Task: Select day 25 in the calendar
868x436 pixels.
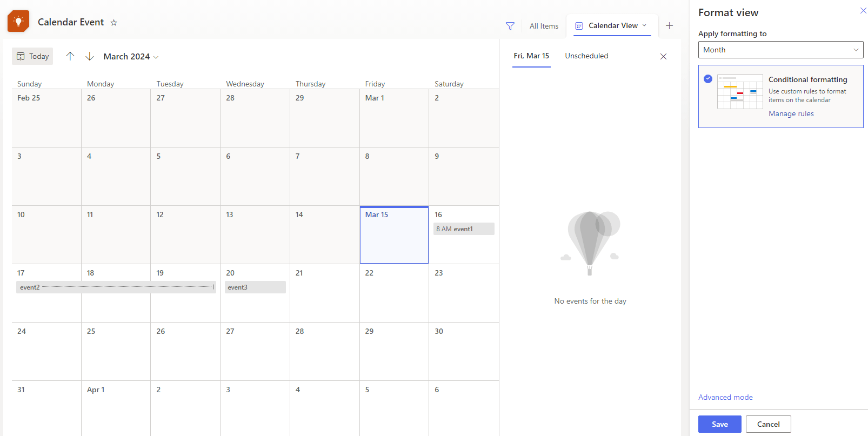Action: tap(116, 352)
